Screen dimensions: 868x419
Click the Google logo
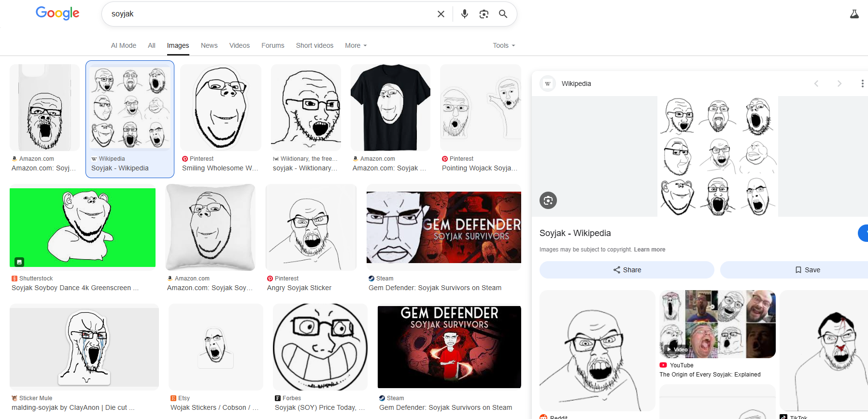(57, 13)
